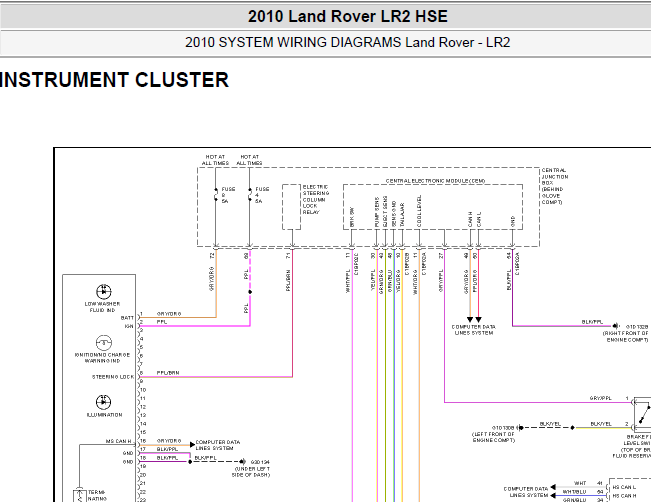Screen dimensions: 651x502
Task: Click the MS CAN H terminal label
Action: [x=118, y=441]
